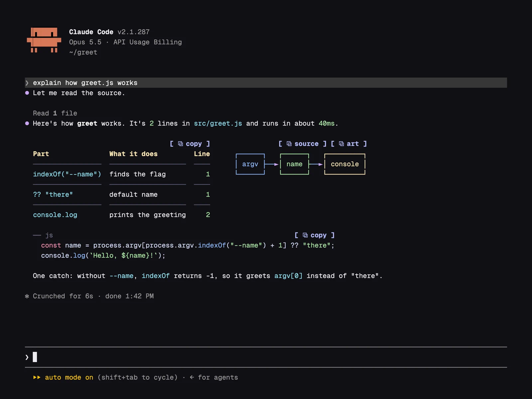532x399 pixels.
Task: Expand the Read 1 file entry
Action: coord(55,113)
